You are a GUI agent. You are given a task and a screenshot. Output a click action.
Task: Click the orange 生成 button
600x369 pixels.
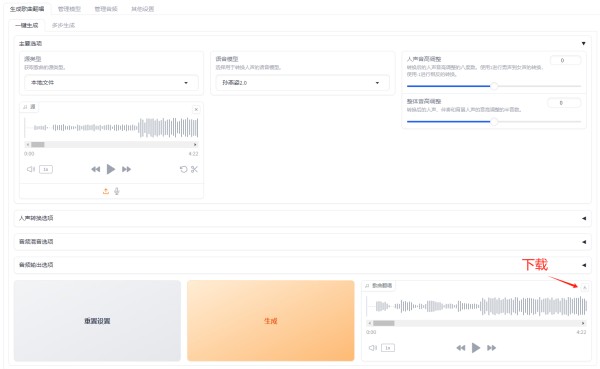(x=271, y=321)
